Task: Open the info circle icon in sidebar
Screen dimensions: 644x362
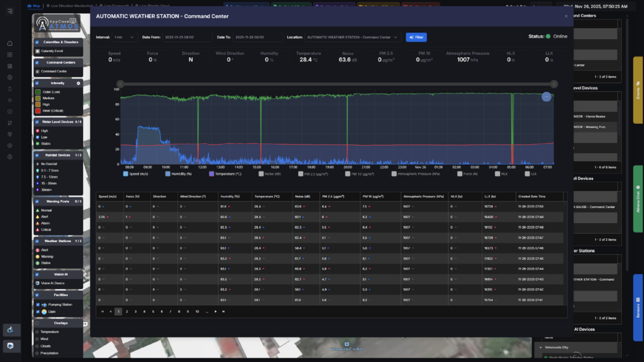Action: pos(10,111)
